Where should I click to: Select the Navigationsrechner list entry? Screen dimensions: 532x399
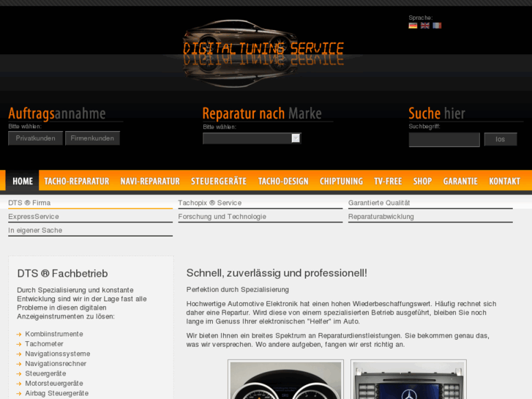coord(56,364)
